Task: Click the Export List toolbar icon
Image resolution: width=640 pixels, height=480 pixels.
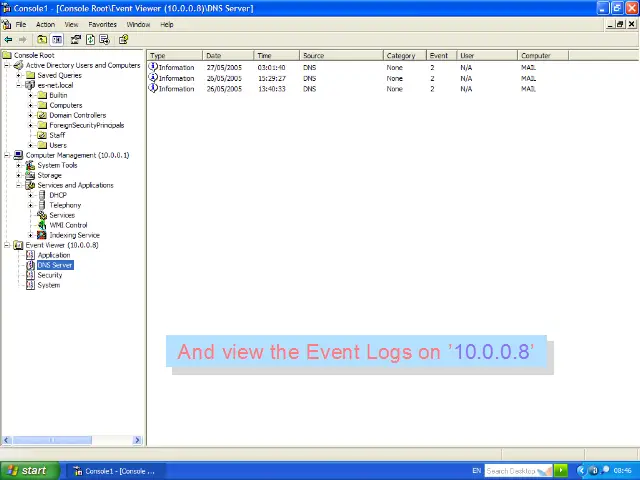Action: point(104,40)
